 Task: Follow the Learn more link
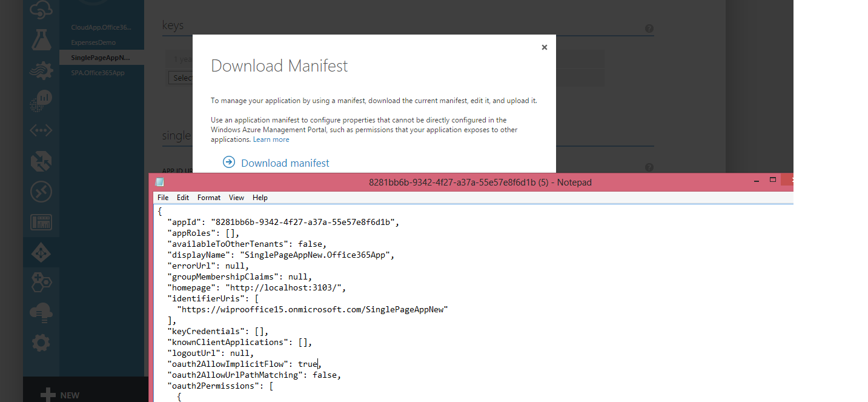tap(271, 139)
